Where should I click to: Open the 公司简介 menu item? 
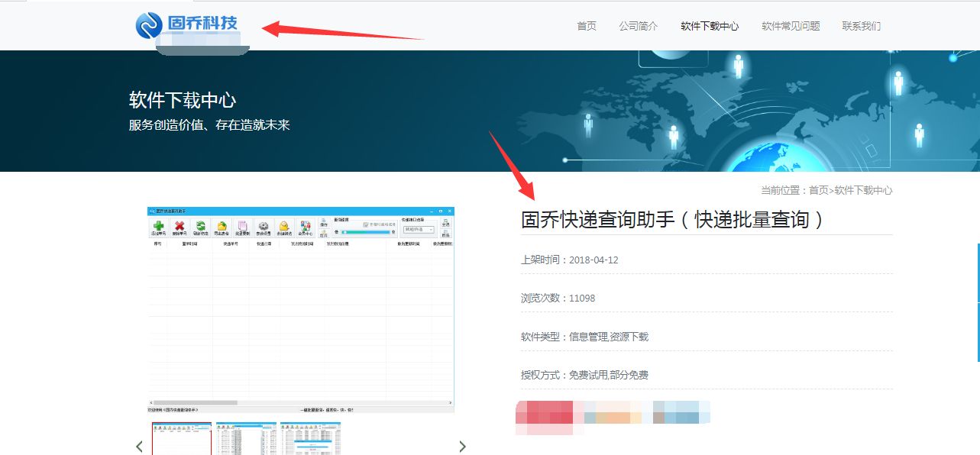click(x=639, y=25)
